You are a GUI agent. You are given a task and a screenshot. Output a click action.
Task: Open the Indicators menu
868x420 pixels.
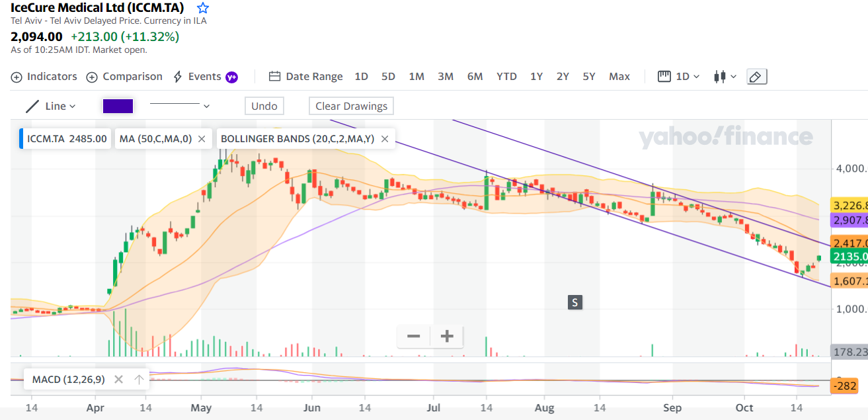[x=44, y=77]
